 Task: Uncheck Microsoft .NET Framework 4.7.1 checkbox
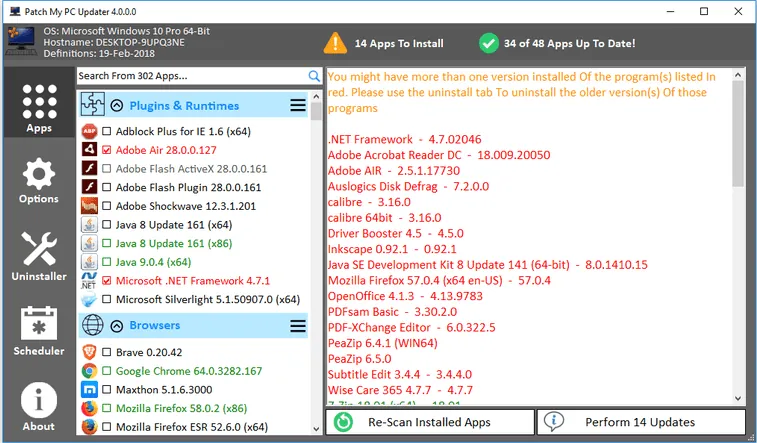[107, 280]
